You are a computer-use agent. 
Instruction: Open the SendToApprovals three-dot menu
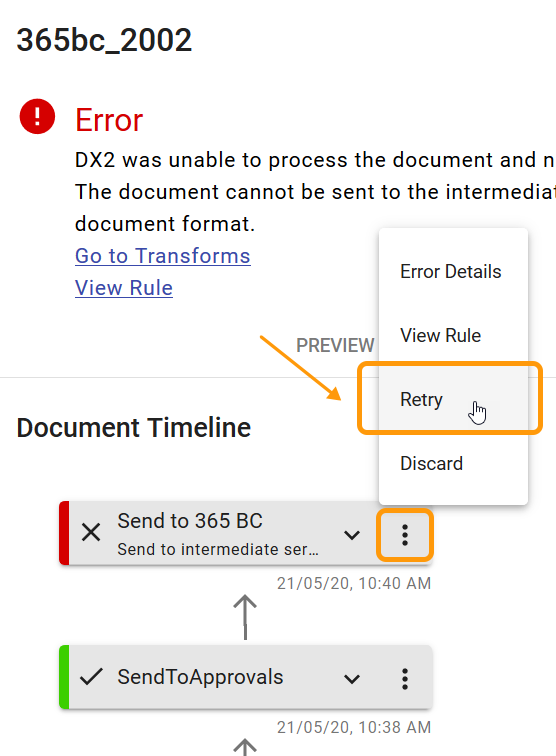coord(405,678)
